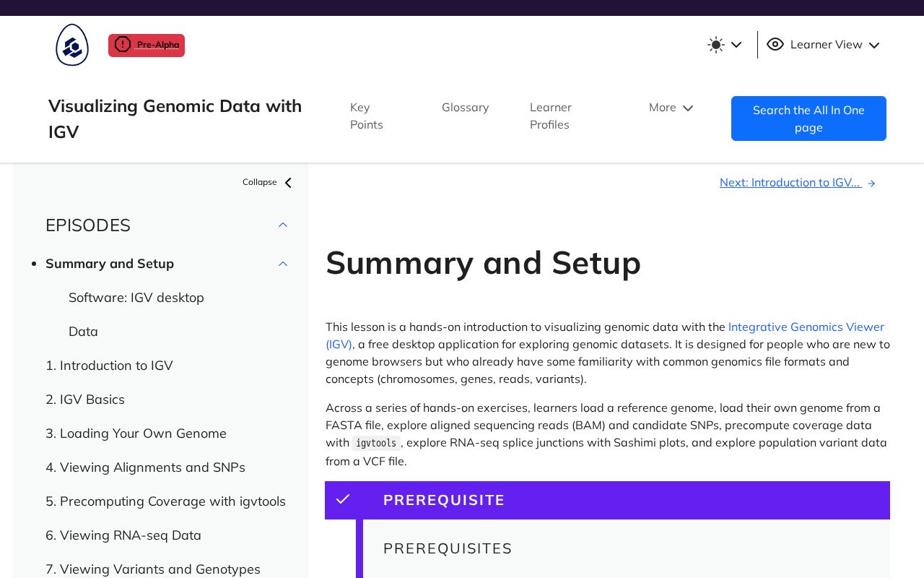The height and width of the screenshot is (578, 924).
Task: Expand the theme chevron beside sun icon
Action: pos(736,45)
